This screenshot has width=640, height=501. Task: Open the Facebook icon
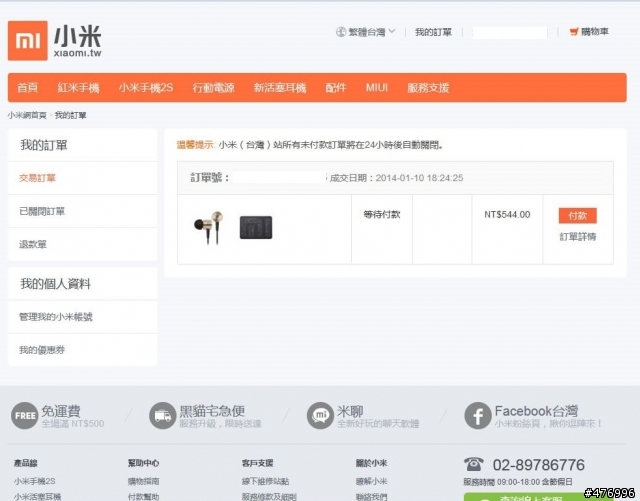coord(478,416)
